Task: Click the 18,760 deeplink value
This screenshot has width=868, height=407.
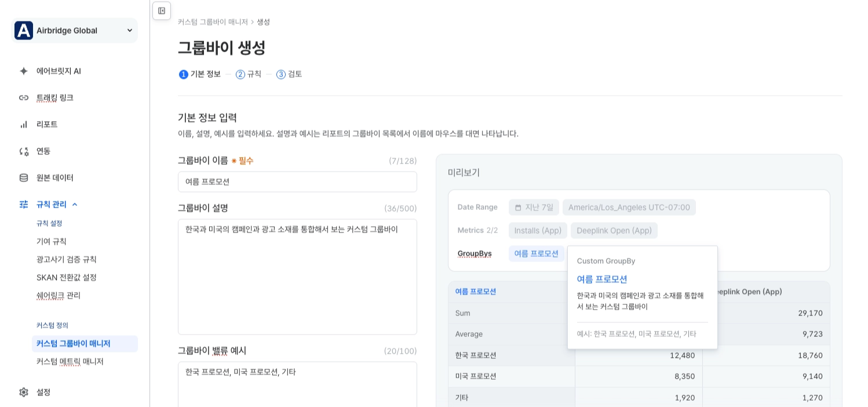Action: coord(810,355)
